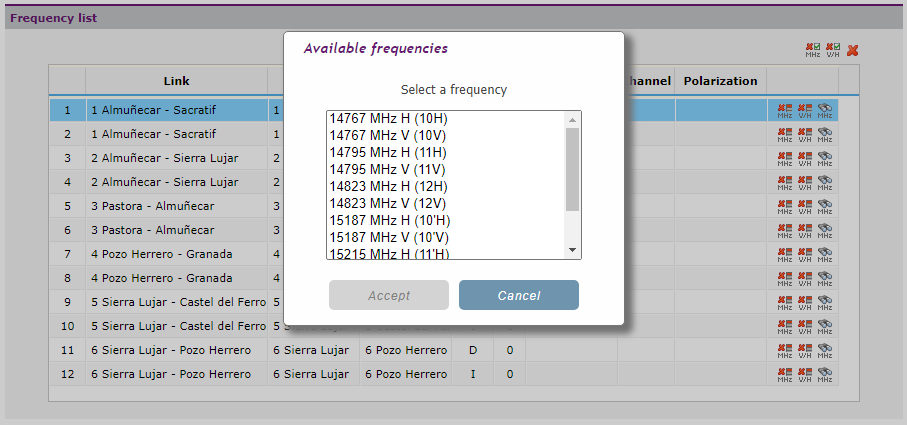
Task: Click the frequency list scrollbar thumb
Action: click(x=572, y=169)
